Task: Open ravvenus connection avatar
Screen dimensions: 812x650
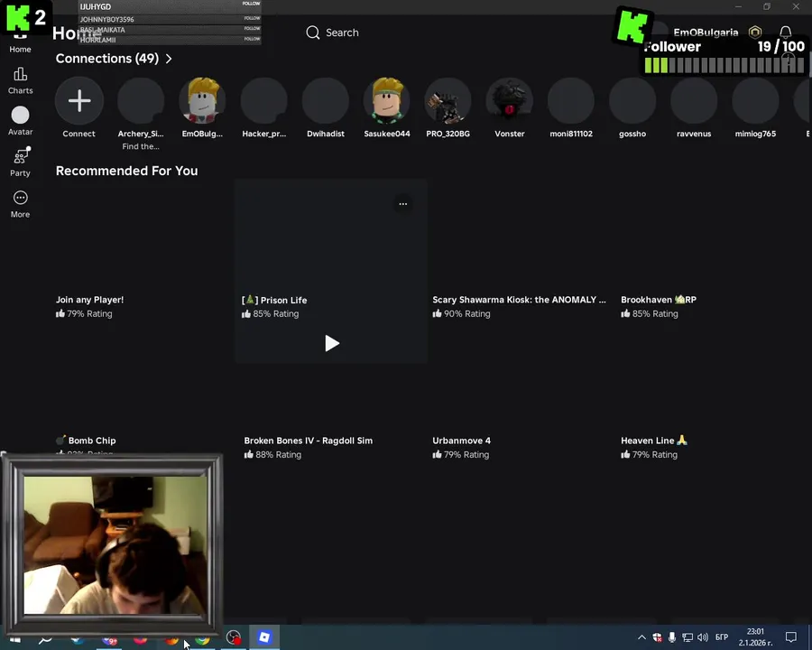Action: [694, 100]
